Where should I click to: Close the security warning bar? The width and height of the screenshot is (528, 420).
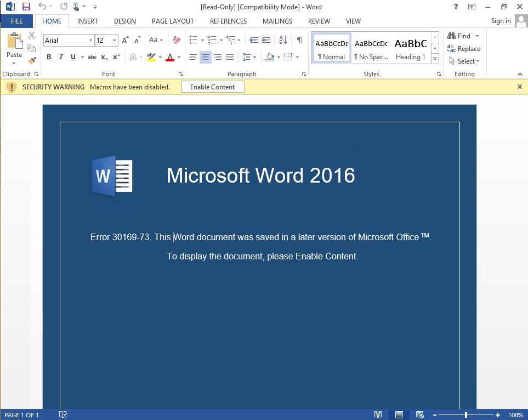click(520, 87)
